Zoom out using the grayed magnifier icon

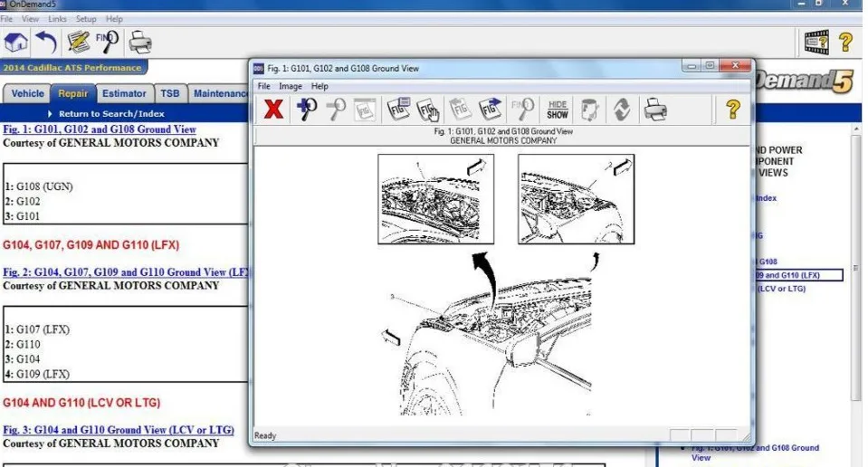click(336, 110)
